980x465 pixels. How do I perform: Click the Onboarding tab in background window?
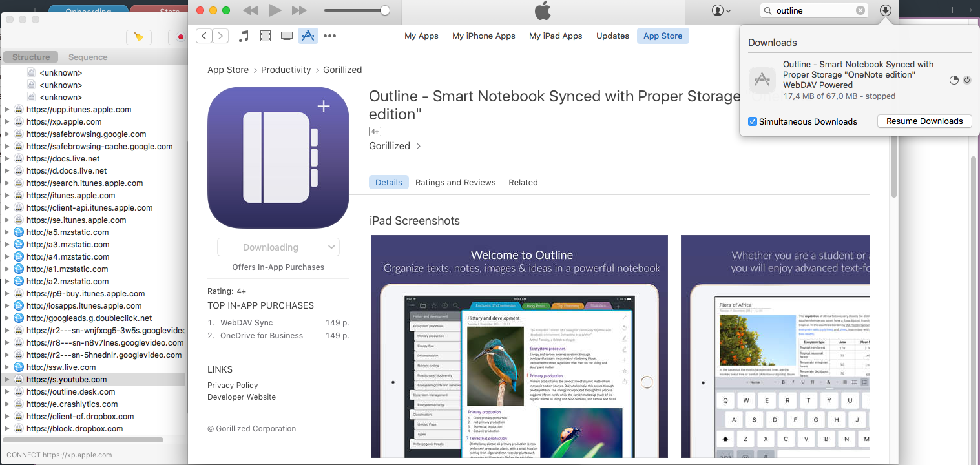click(x=87, y=10)
